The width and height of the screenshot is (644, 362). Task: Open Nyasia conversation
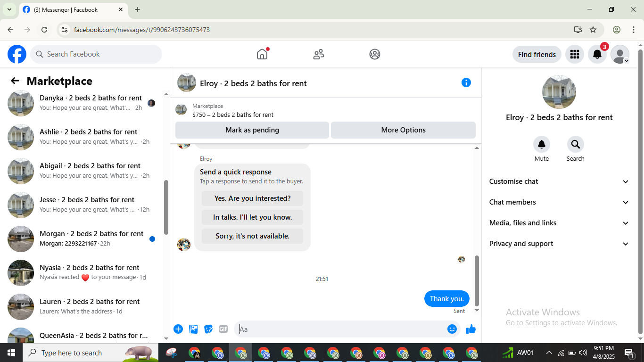(x=83, y=272)
